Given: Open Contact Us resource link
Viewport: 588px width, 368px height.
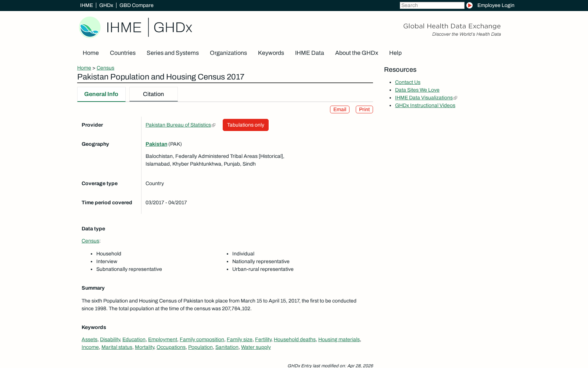Looking at the screenshot, I should (x=408, y=82).
